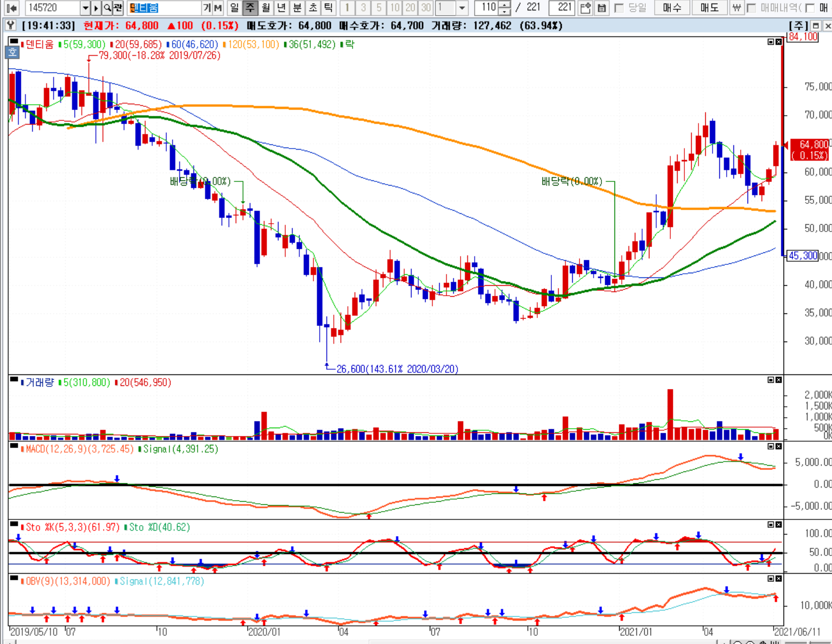
Task: Open the interval number dropdown arrow
Action: pos(462,8)
